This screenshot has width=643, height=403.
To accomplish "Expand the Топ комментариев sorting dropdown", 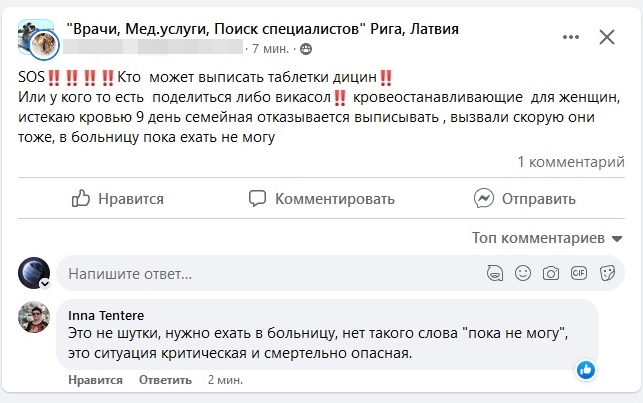I will point(548,239).
